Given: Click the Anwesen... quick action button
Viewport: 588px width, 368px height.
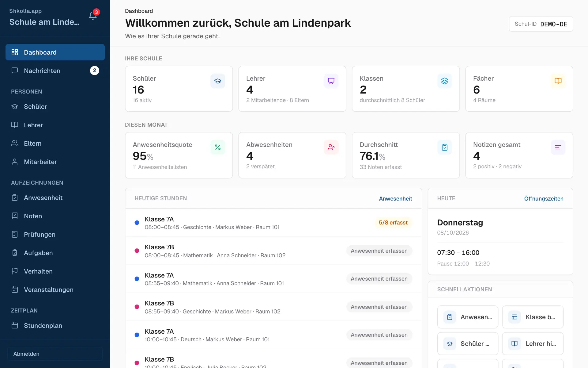Looking at the screenshot, I should (x=468, y=317).
